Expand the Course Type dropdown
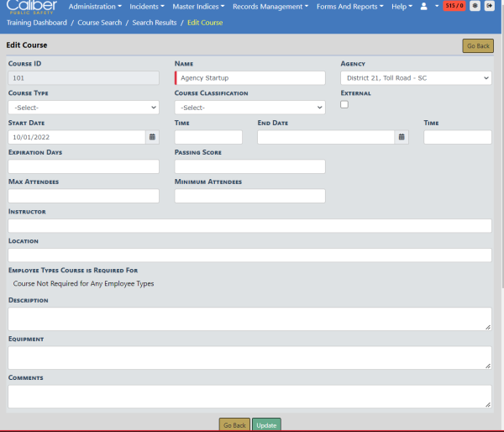Image resolution: width=504 pixels, height=432 pixels. tap(83, 108)
